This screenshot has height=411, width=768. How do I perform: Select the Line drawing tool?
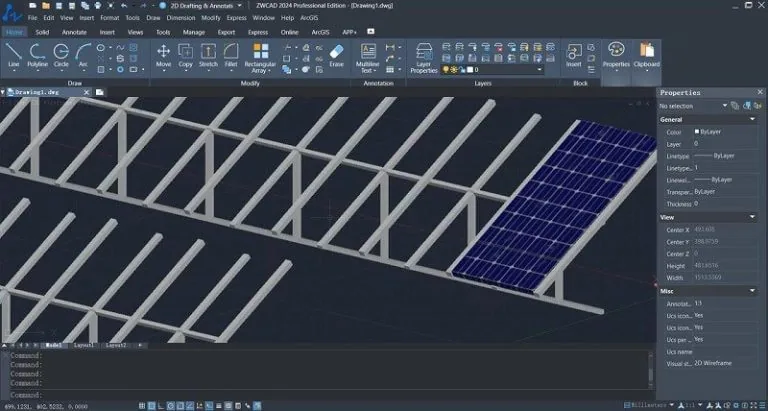tap(14, 53)
